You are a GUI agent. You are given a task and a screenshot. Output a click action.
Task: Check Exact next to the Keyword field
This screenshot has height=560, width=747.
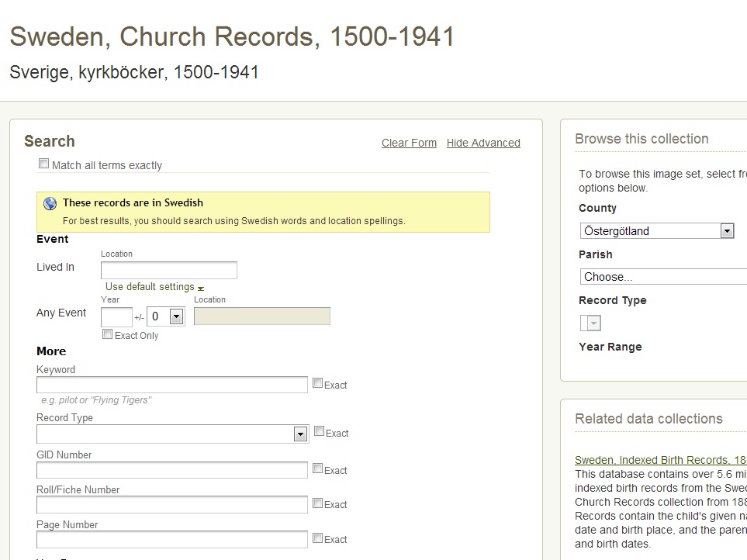point(317,382)
